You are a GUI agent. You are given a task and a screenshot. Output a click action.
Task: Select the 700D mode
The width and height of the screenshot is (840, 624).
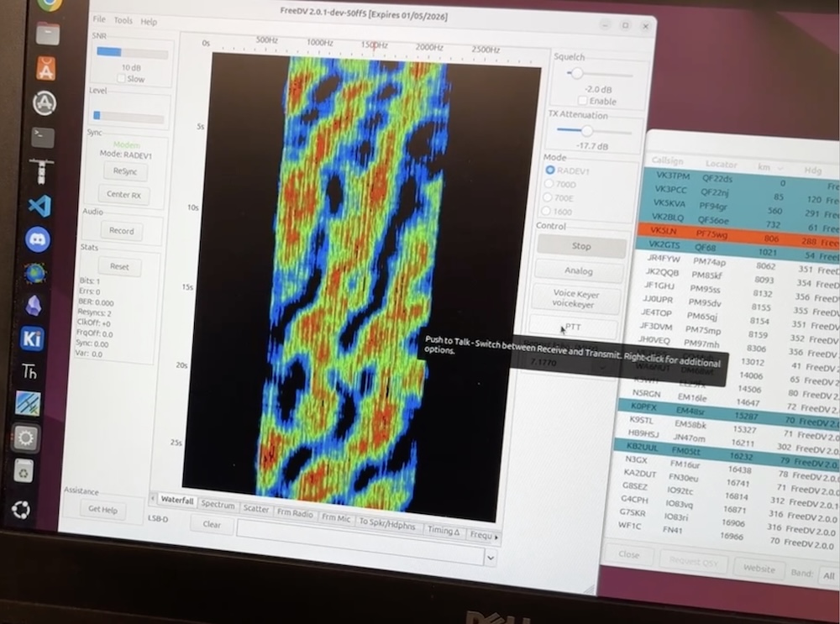coord(548,184)
